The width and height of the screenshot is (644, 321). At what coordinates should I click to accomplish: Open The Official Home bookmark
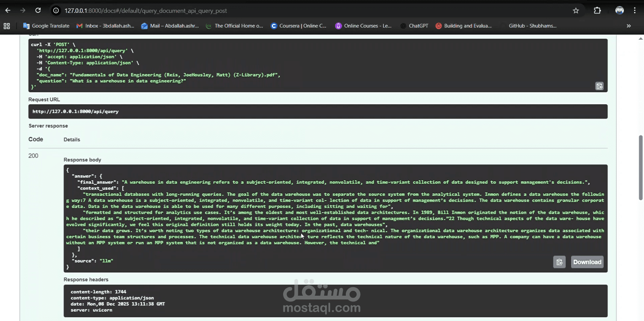tap(235, 26)
